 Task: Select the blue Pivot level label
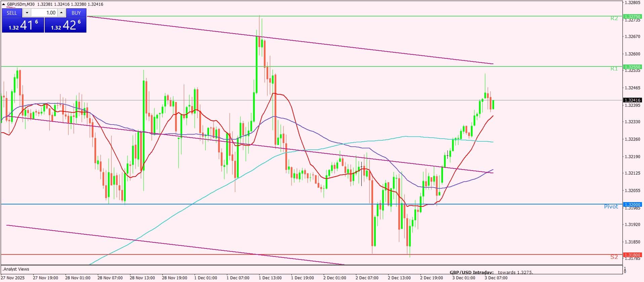coord(611,206)
